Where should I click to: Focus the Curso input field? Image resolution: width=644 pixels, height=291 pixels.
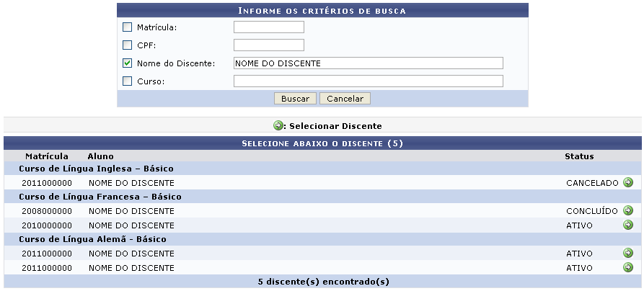[368, 81]
